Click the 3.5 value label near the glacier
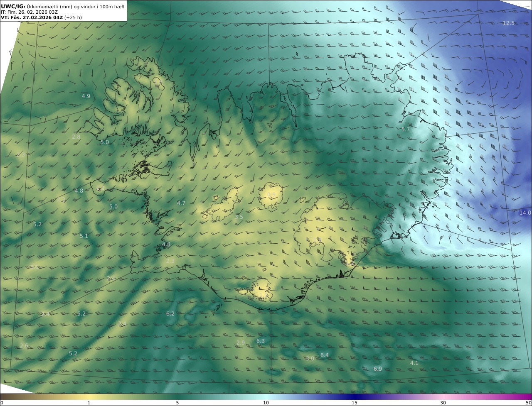Viewport: 532px width, 406px height. click(239, 217)
